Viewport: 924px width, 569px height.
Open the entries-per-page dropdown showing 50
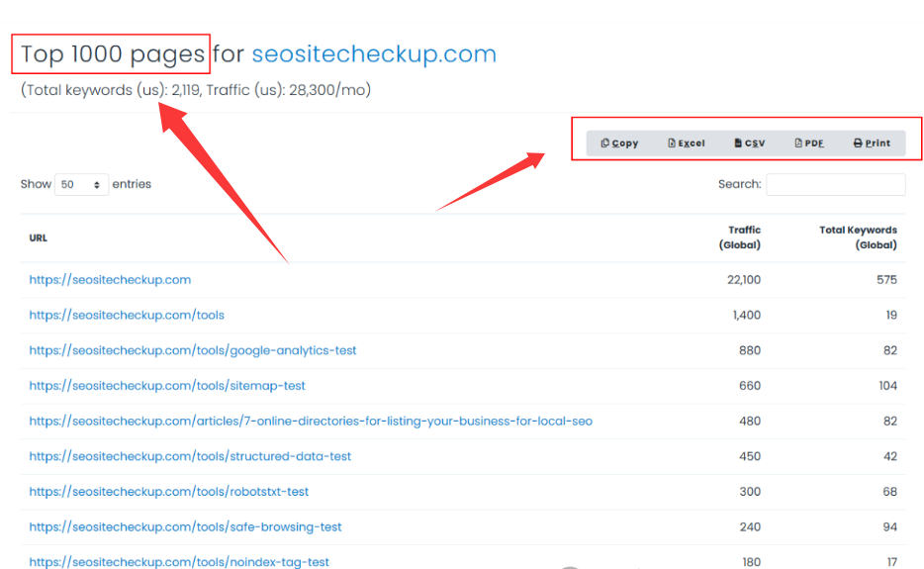(x=81, y=185)
